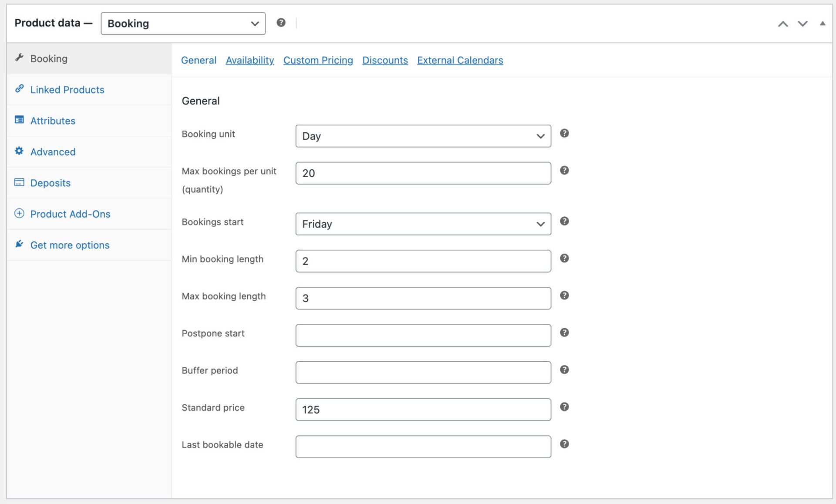
Task: Focus the Standard price field
Action: coord(423,410)
